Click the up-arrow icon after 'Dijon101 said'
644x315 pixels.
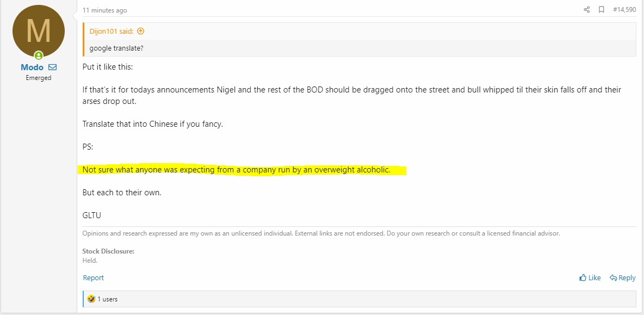pos(141,31)
